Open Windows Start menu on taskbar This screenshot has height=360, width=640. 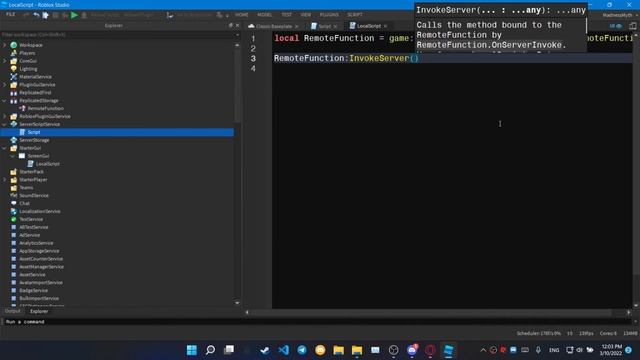[x=191, y=350]
